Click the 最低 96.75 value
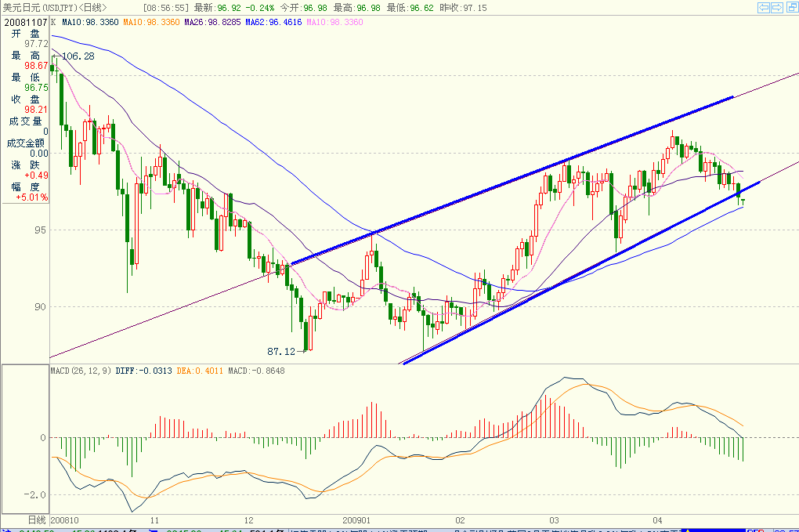 tap(36, 88)
